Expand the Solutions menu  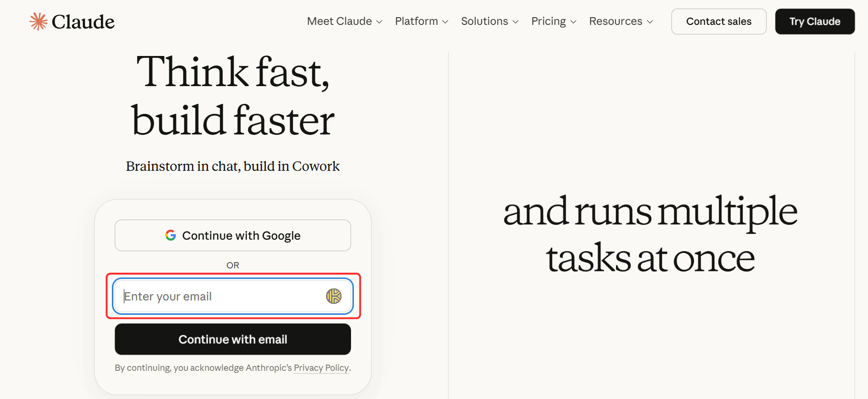(490, 22)
